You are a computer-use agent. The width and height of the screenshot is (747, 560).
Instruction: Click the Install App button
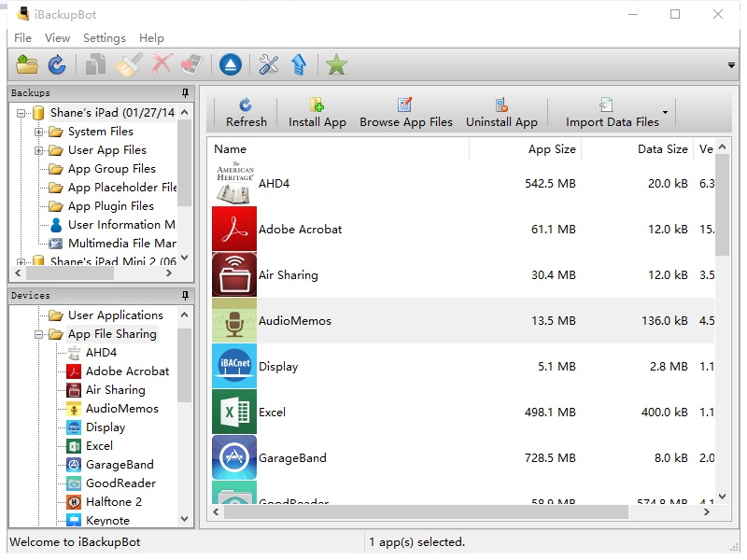317,113
